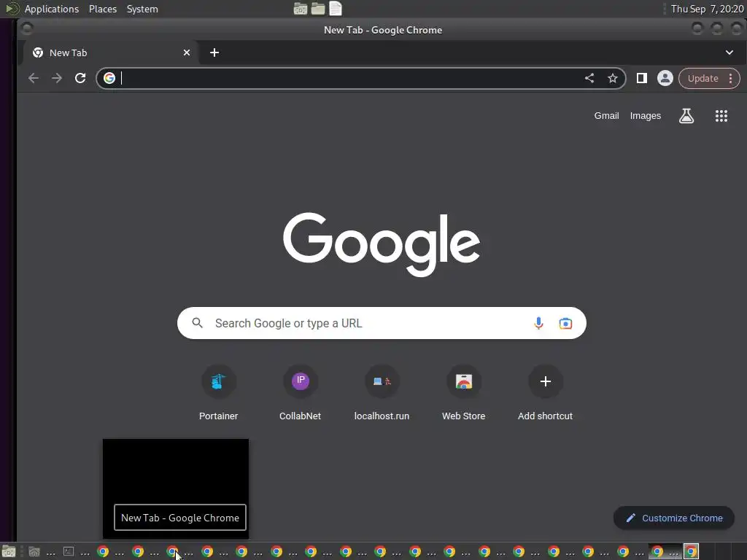
Task: Bookmark this tab with the star icon
Action: tap(613, 78)
